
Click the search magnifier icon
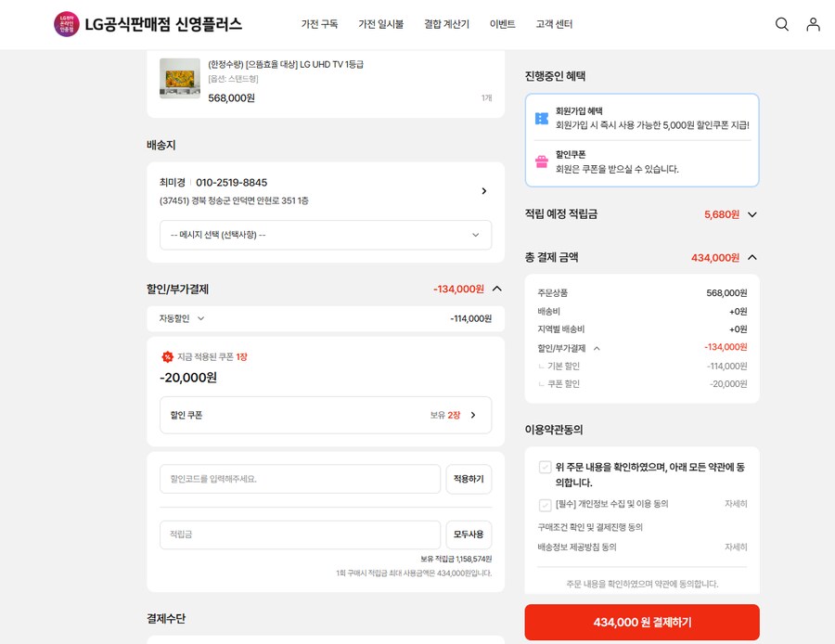(782, 24)
